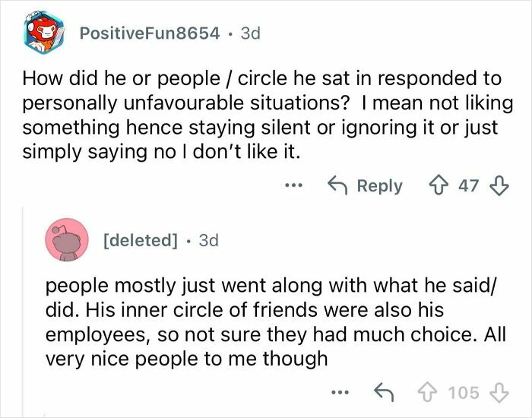
Task: Open the three-dot menu on the [deleted] reply
Action: coord(340,392)
